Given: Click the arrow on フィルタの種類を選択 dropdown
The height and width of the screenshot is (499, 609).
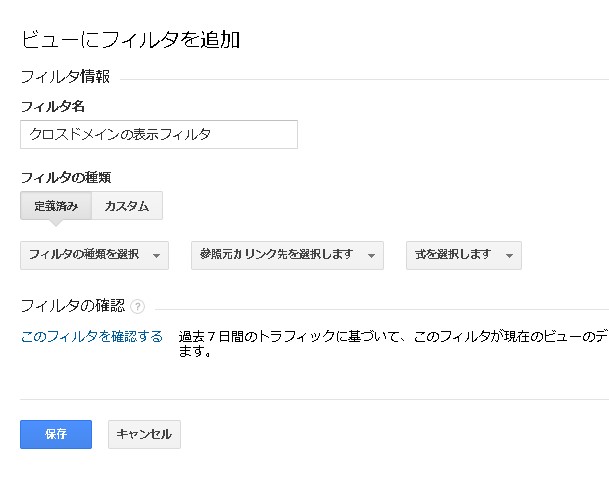Looking at the screenshot, I should 157,256.
